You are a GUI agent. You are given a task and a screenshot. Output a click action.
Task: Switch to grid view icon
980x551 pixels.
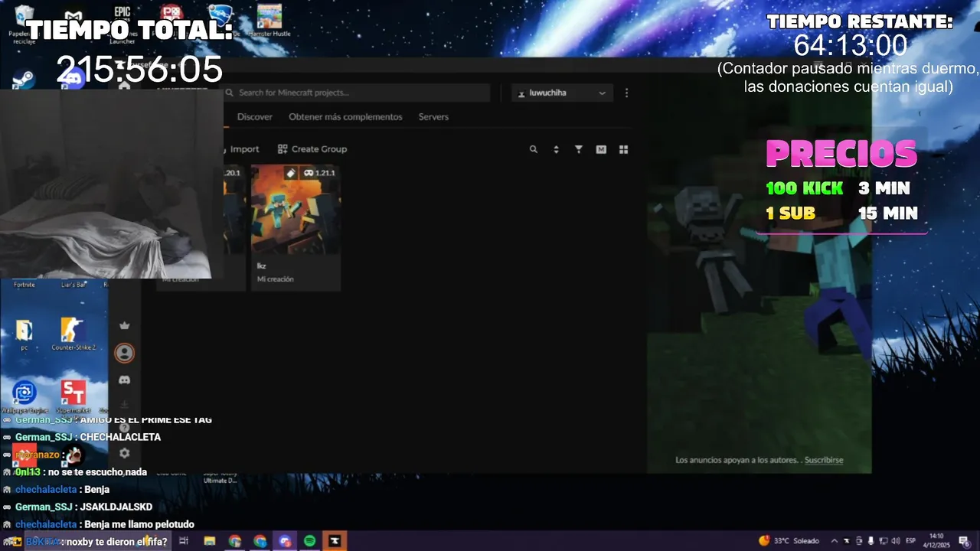(623, 149)
